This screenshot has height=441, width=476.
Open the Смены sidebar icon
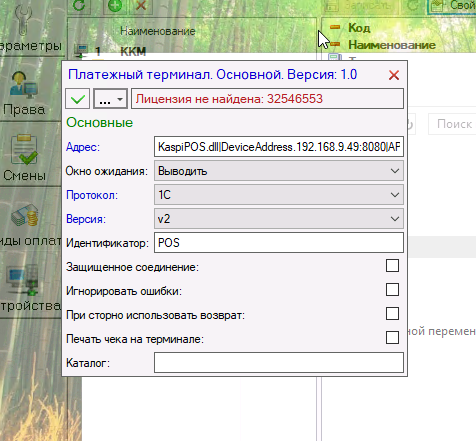click(x=24, y=149)
